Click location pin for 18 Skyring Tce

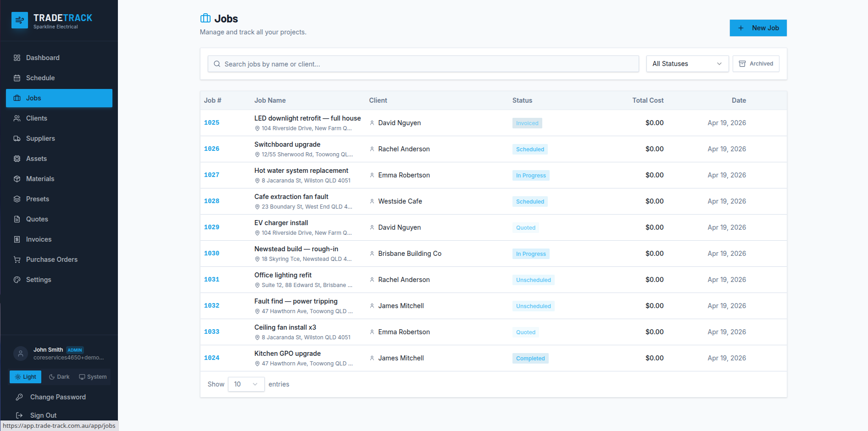257,259
